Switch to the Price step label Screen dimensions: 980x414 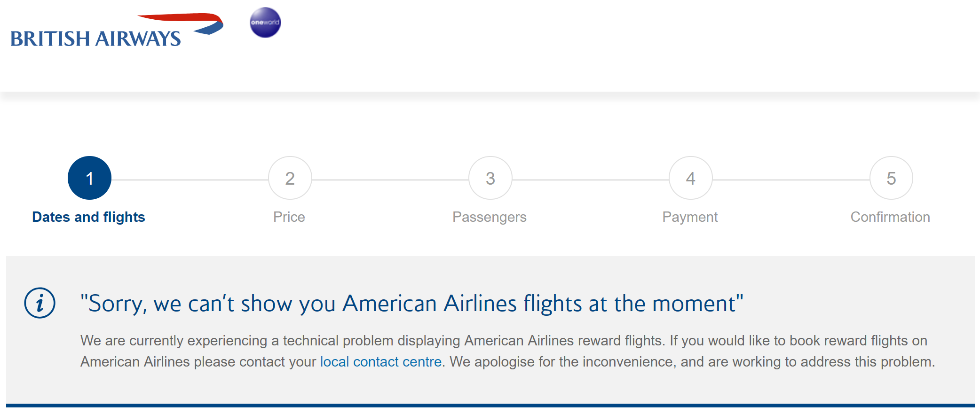[x=289, y=217]
